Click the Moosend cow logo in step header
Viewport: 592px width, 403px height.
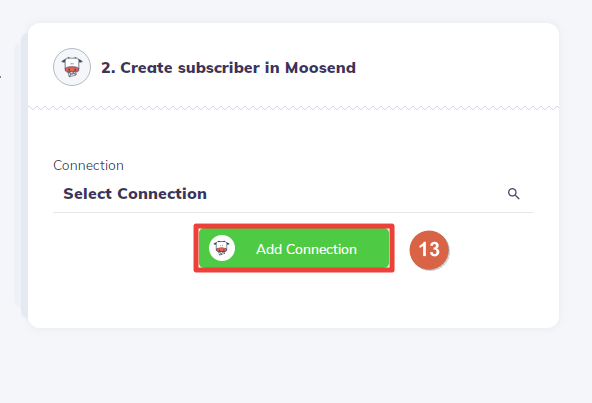click(72, 67)
